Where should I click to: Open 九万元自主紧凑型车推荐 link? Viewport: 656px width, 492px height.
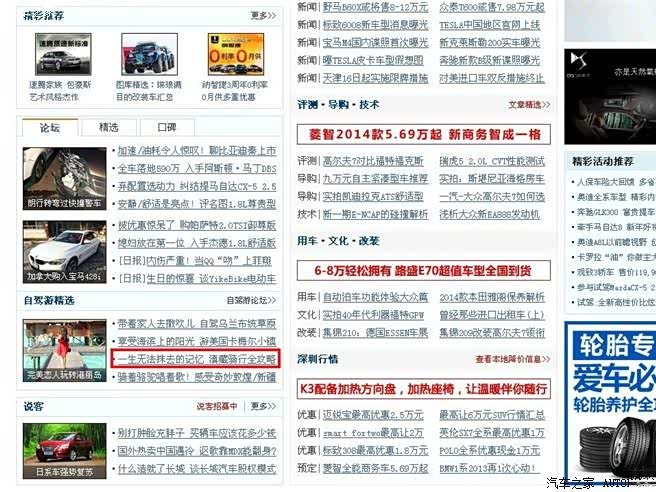tap(375, 179)
